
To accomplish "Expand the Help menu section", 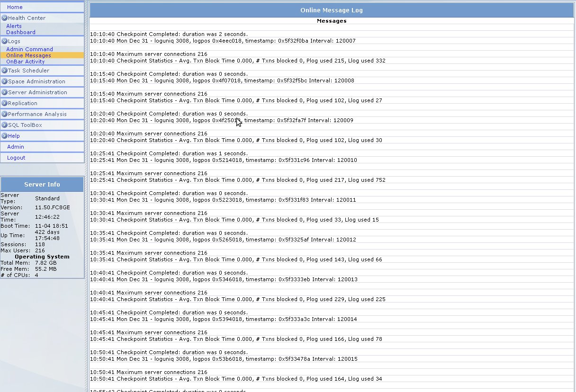I will (14, 136).
